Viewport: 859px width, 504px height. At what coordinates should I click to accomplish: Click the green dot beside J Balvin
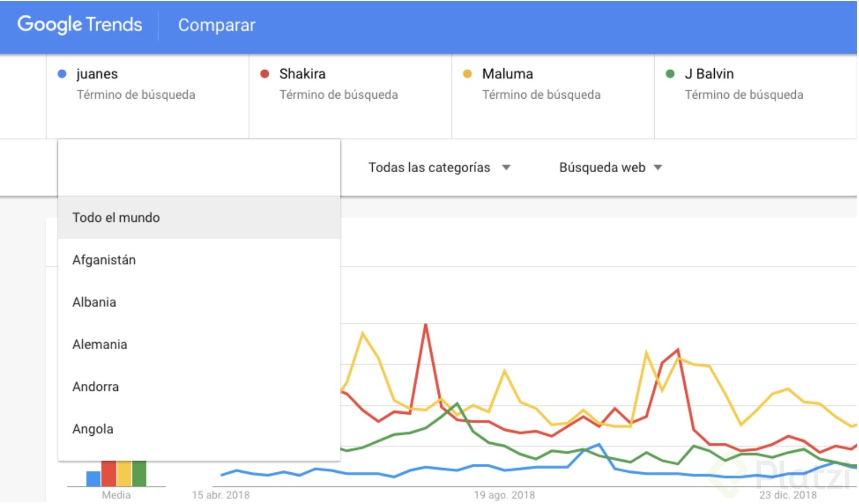[x=670, y=74]
